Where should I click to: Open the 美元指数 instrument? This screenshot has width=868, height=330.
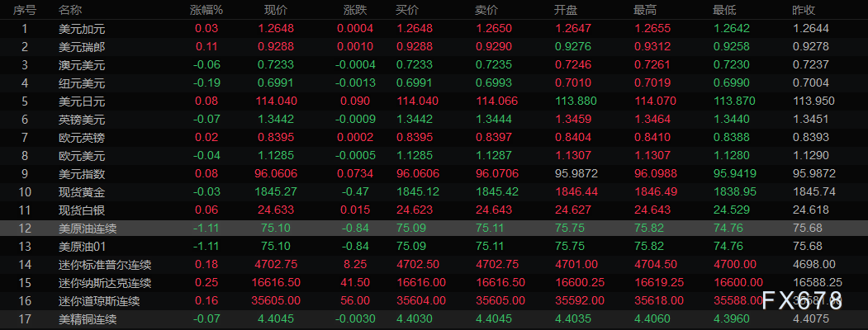[82, 174]
